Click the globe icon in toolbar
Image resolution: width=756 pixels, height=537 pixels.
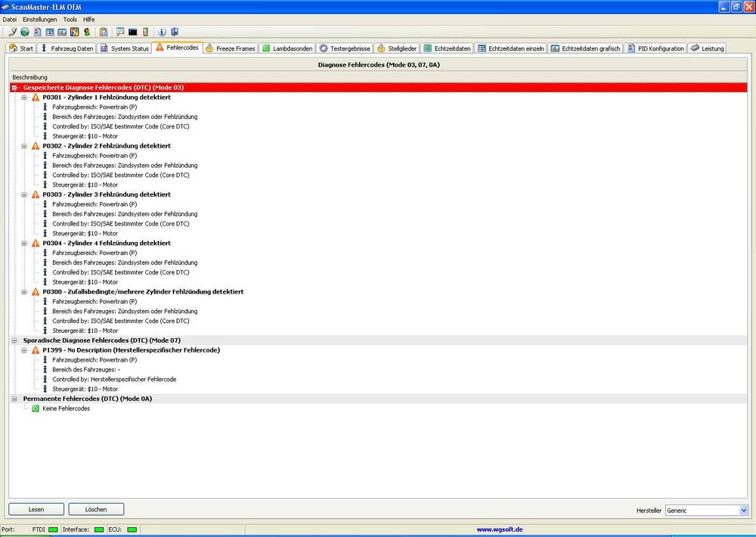coord(25,33)
